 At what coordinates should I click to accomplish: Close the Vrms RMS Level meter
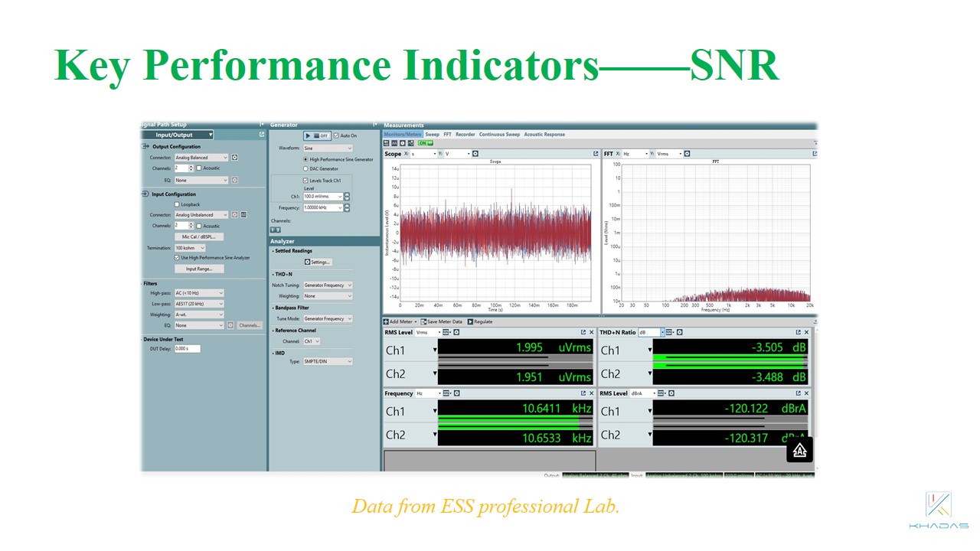coord(592,332)
